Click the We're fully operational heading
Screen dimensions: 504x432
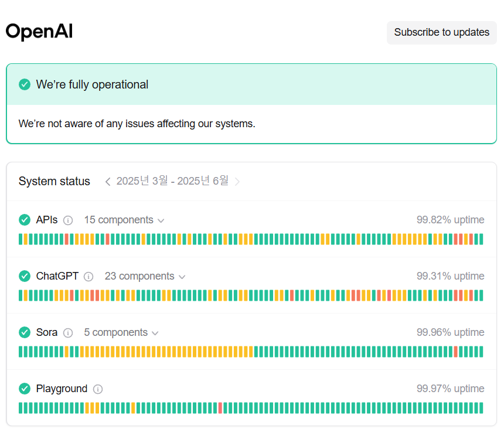pyautogui.click(x=92, y=84)
